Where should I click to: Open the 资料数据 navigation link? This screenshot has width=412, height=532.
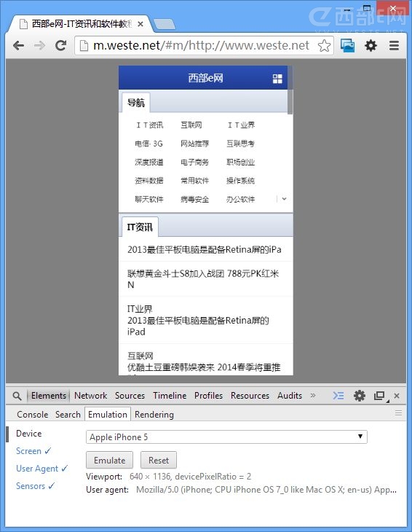[x=149, y=181]
